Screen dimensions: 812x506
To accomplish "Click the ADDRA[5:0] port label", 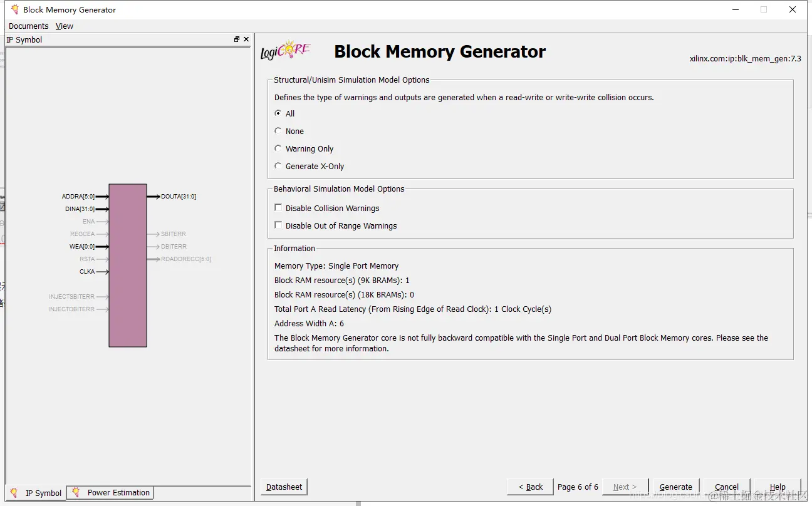I will click(78, 197).
